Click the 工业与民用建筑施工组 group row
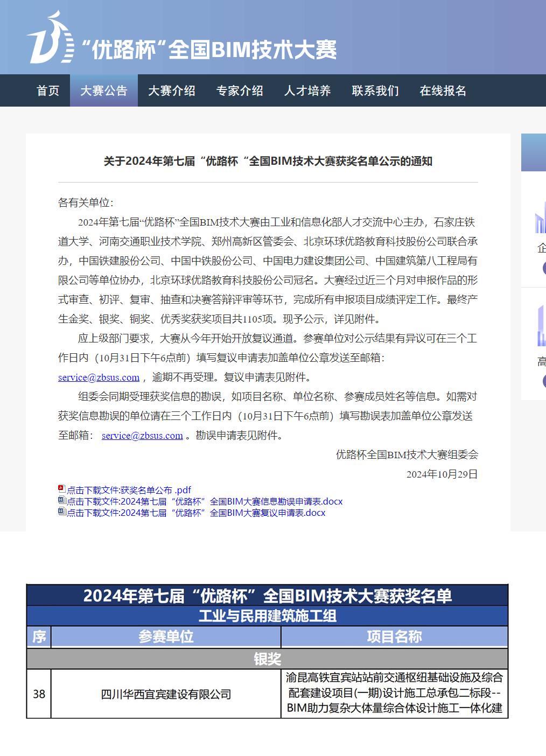This screenshot has width=546, height=756. (268, 616)
